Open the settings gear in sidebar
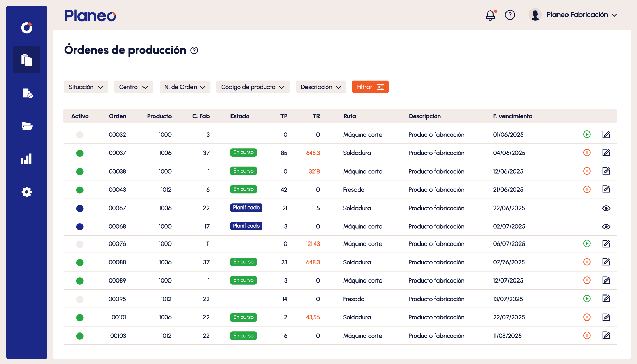Image resolution: width=637 pixels, height=364 pixels. pyautogui.click(x=27, y=192)
